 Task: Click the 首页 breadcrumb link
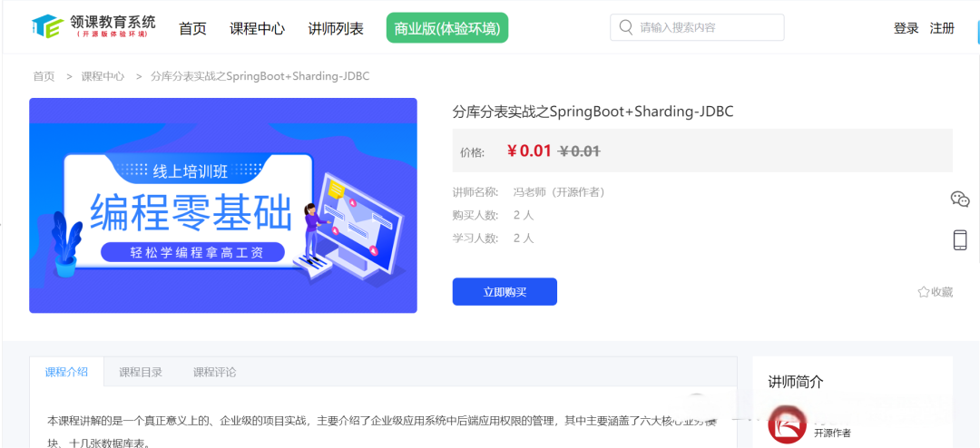44,76
